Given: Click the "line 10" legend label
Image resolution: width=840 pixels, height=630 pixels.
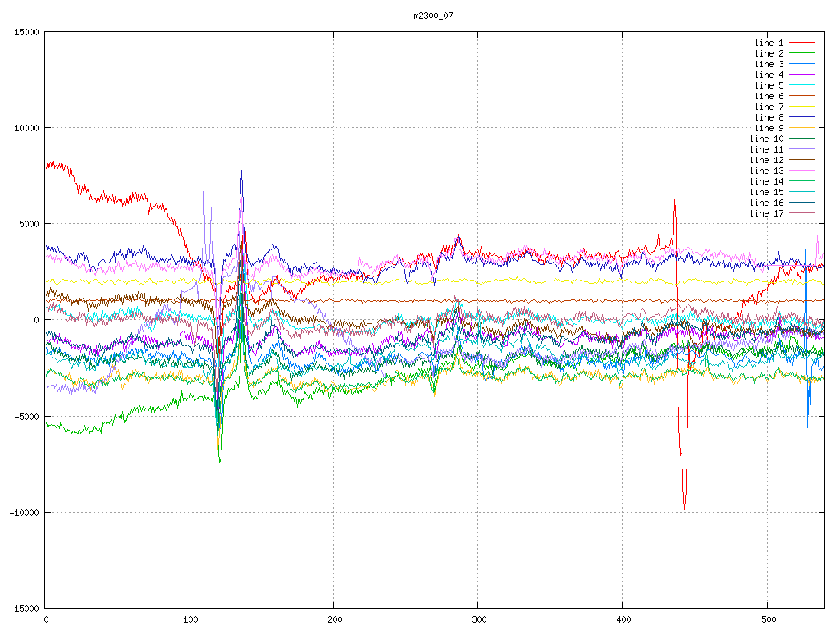Looking at the screenshot, I should (766, 139).
